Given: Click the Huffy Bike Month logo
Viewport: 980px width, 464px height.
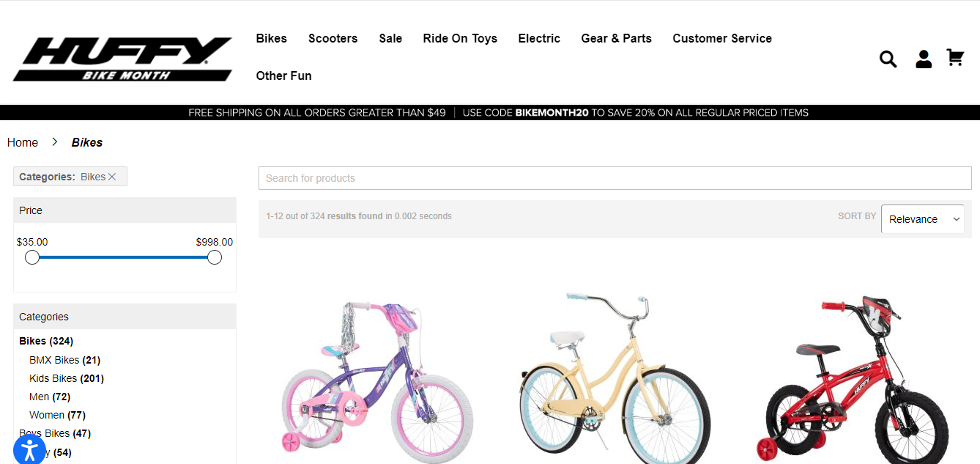Looking at the screenshot, I should (122, 59).
